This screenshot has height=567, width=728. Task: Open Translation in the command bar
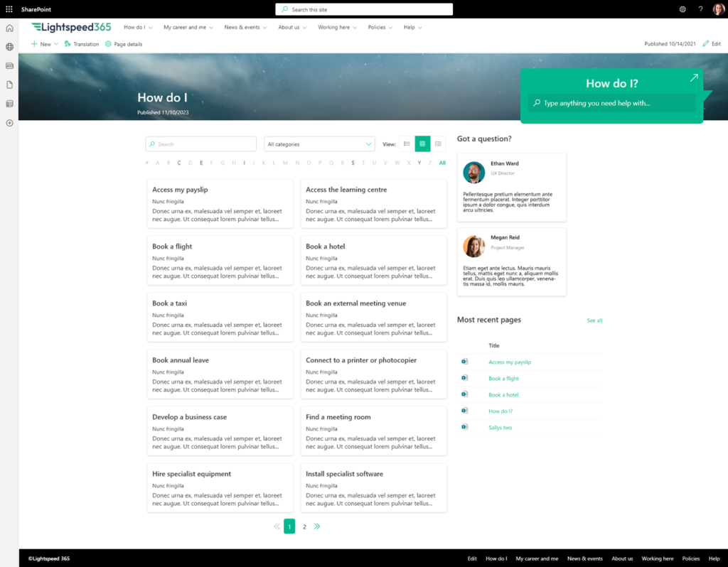tap(81, 44)
